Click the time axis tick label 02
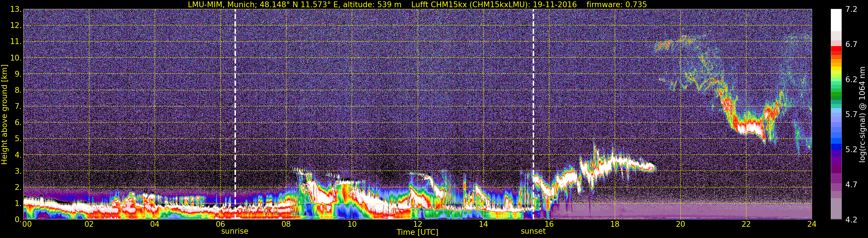The width and height of the screenshot is (868, 238). coord(89,224)
